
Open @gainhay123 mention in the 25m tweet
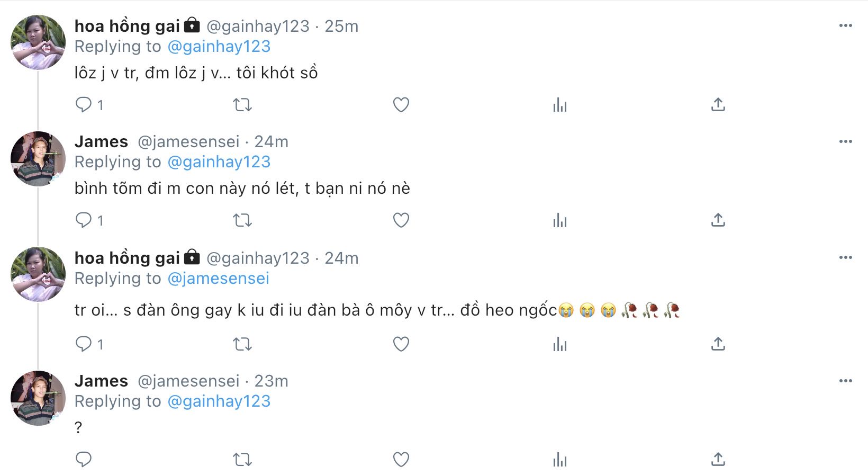coord(219,47)
